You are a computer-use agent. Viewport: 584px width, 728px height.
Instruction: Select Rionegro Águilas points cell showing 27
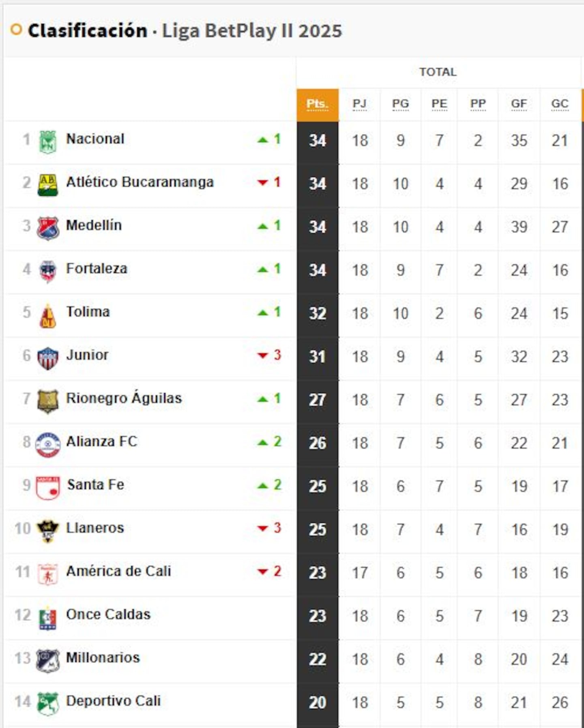click(x=318, y=400)
